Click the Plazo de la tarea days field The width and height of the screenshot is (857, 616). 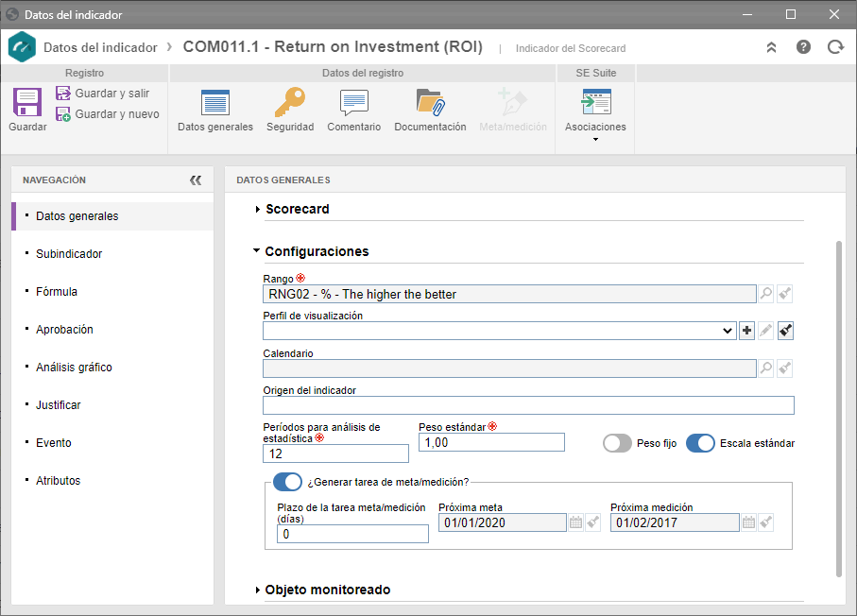[352, 534]
